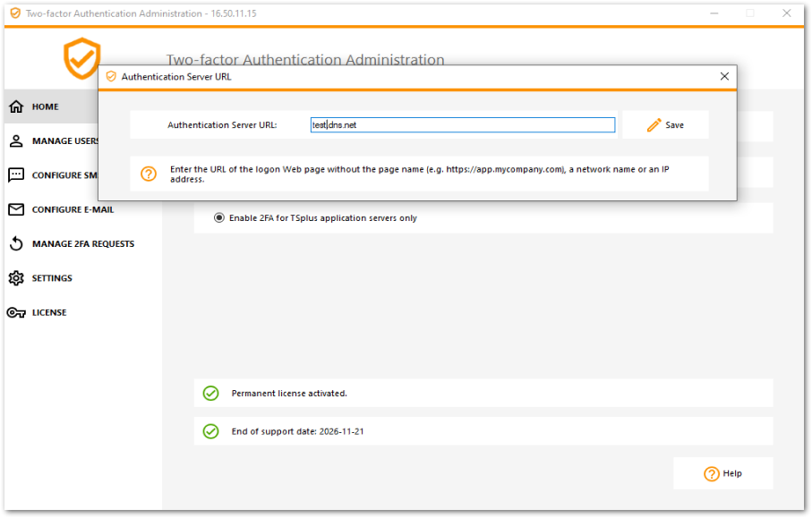Click the orange shield logo
Image resolution: width=812 pixels, height=518 pixels.
81,56
